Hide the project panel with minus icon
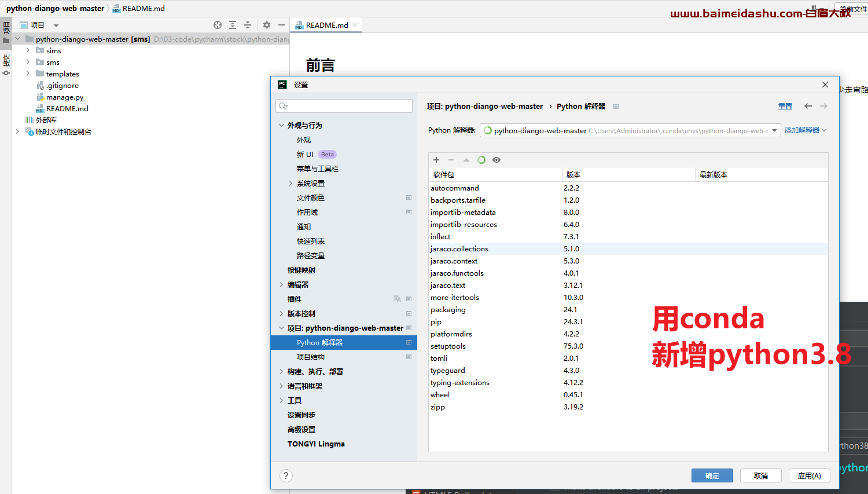The height and width of the screenshot is (494, 868). (x=282, y=25)
